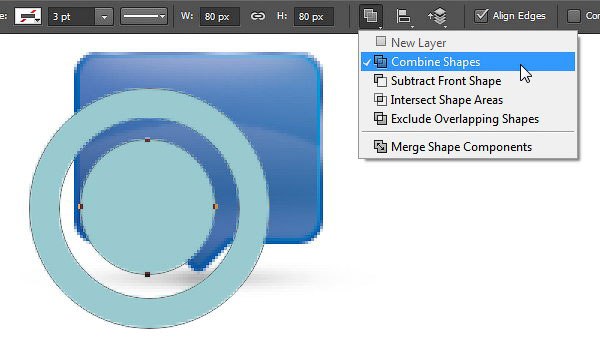Viewport: 600px width, 362px height.
Task: Open the stroke line type dropdown
Action: [x=144, y=16]
